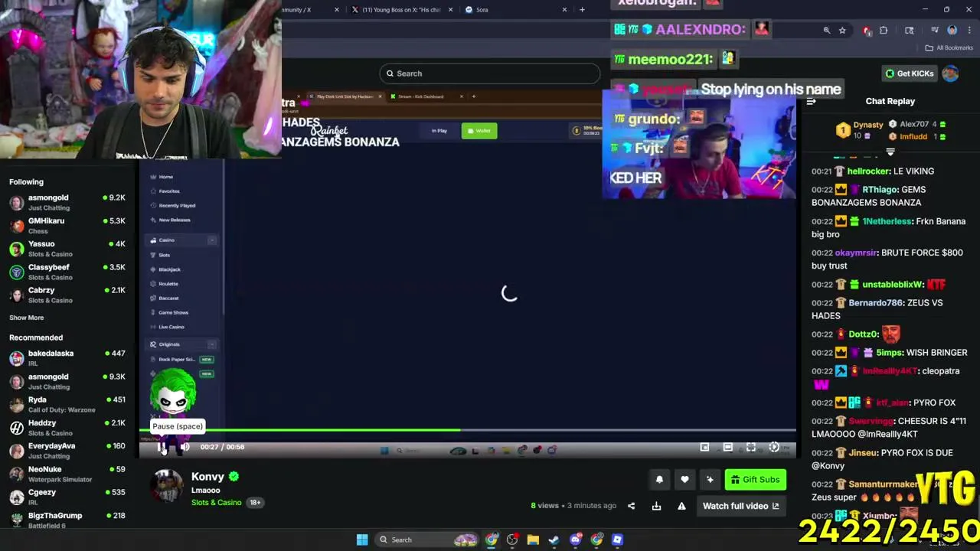980x551 pixels.
Task: Close the Sora browser tab
Action: (565, 10)
